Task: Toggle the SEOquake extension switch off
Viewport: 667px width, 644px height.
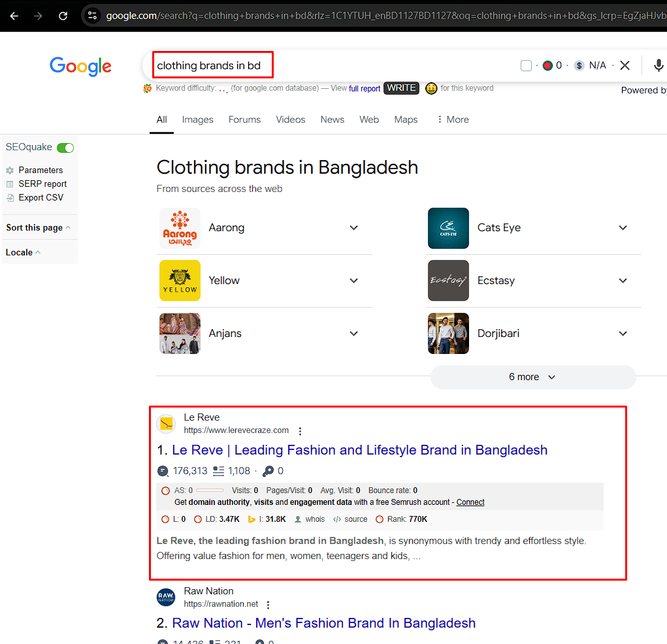Action: point(65,147)
